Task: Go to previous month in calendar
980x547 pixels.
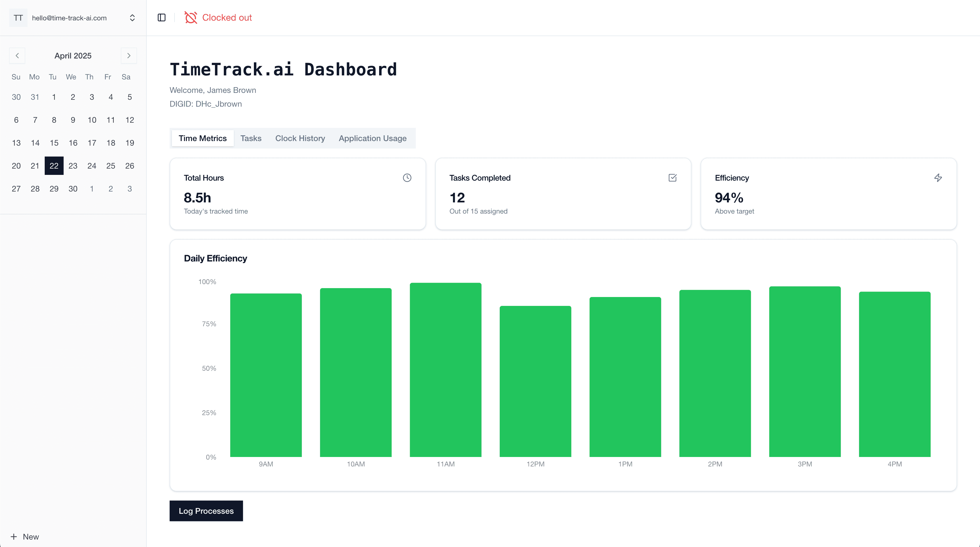Action: (17, 56)
